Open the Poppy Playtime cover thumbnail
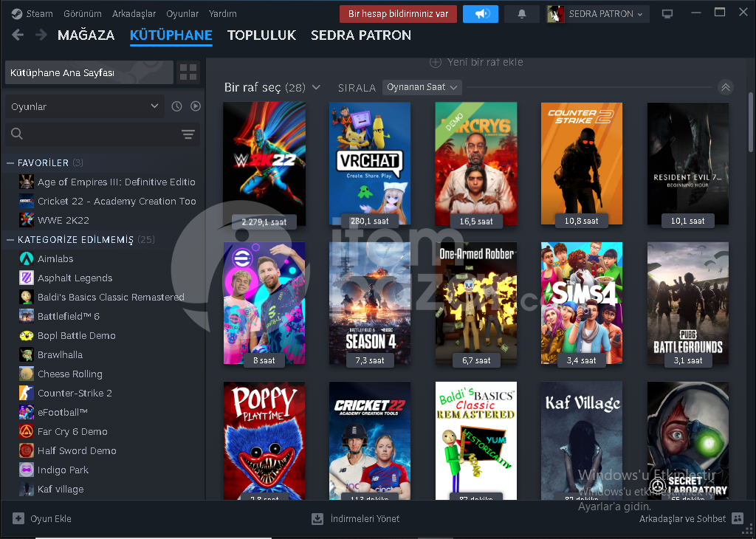Image resolution: width=756 pixels, height=539 pixels. click(264, 441)
